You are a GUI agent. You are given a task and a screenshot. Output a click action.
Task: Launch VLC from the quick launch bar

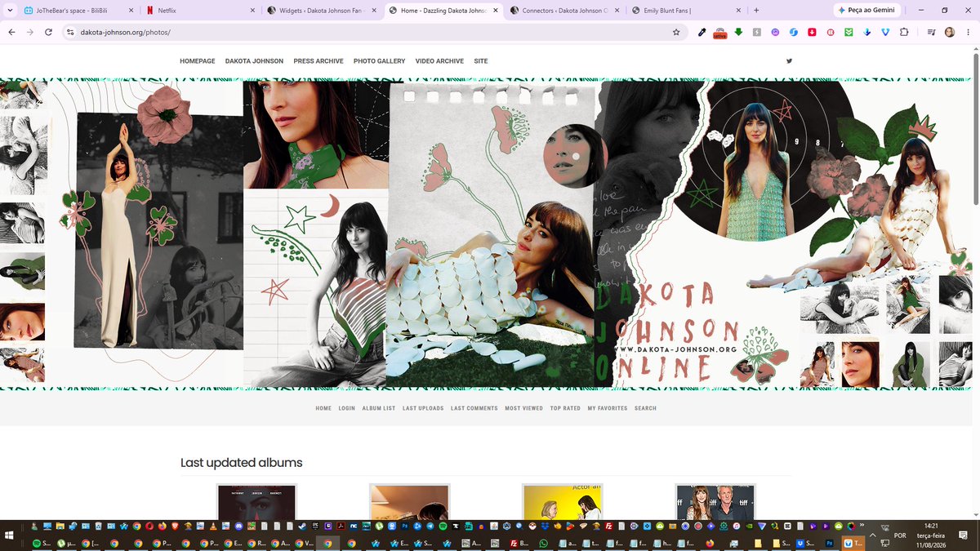click(212, 526)
